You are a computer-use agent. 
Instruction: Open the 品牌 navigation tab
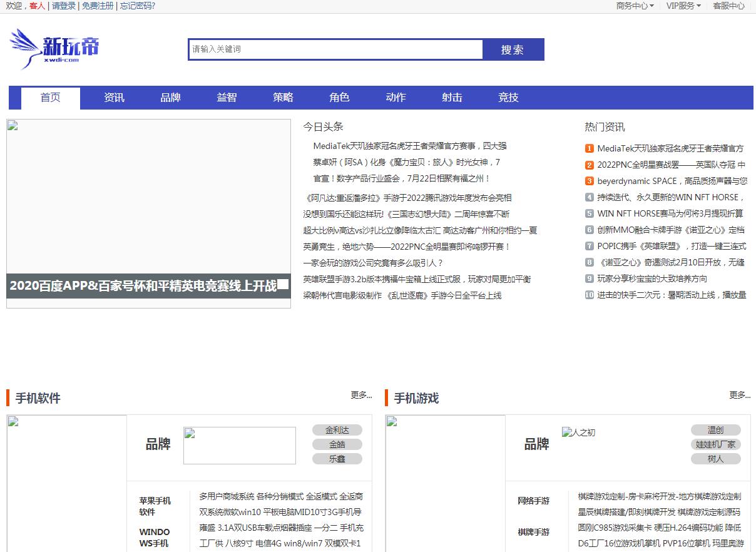(170, 98)
